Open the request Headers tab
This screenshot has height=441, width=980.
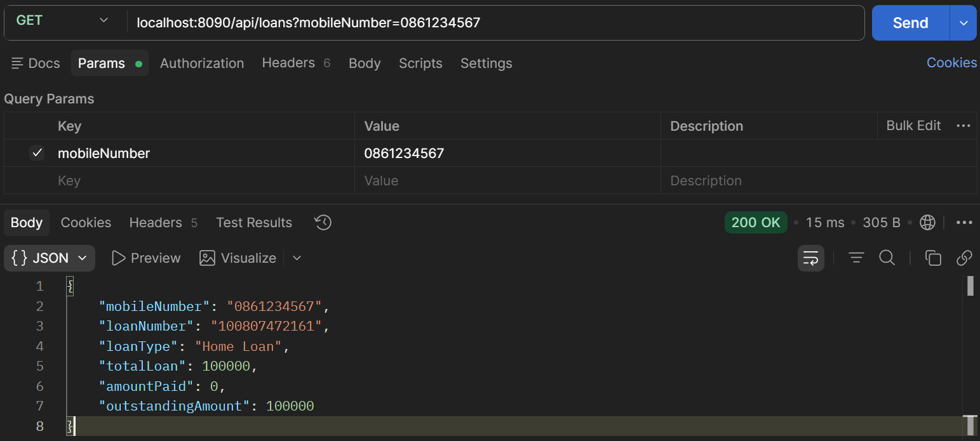tap(296, 63)
